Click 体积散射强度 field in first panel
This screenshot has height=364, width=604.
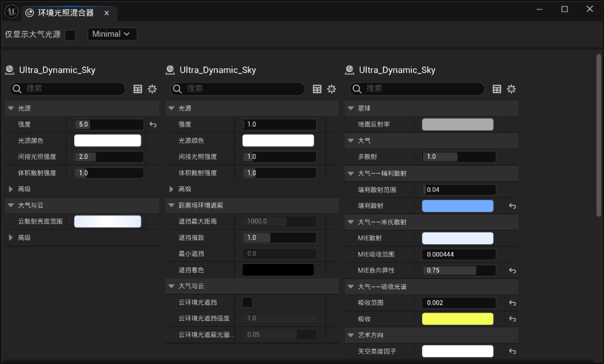(109, 173)
